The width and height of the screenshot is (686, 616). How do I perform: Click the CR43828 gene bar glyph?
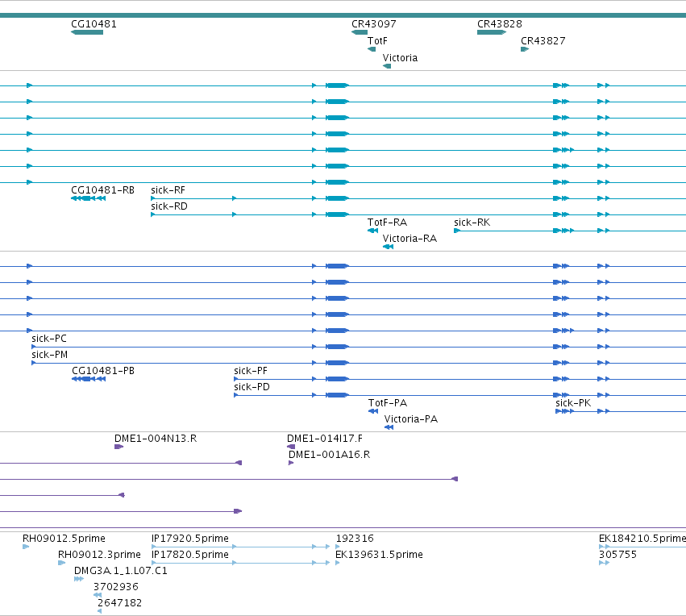tap(492, 32)
